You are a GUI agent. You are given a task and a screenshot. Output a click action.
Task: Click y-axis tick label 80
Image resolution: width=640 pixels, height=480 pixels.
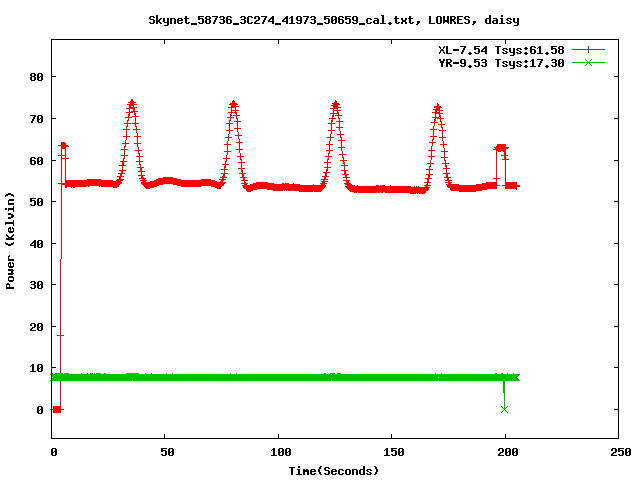tap(36, 77)
